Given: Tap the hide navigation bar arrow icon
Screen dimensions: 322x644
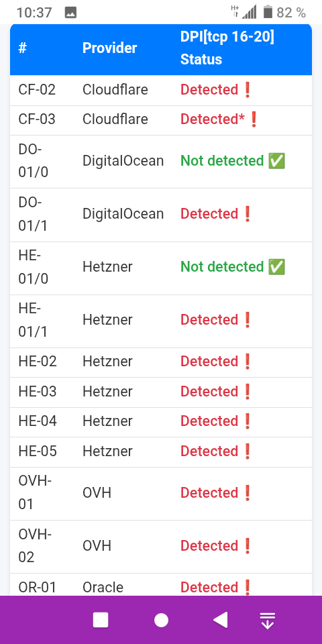Looking at the screenshot, I should click(x=268, y=620).
